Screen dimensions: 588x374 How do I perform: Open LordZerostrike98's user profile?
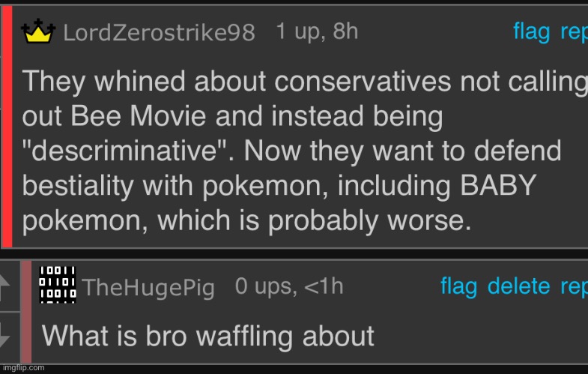pyautogui.click(x=159, y=32)
